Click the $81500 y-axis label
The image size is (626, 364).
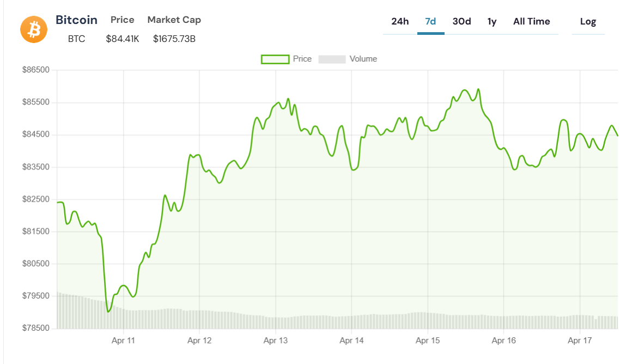click(x=36, y=232)
